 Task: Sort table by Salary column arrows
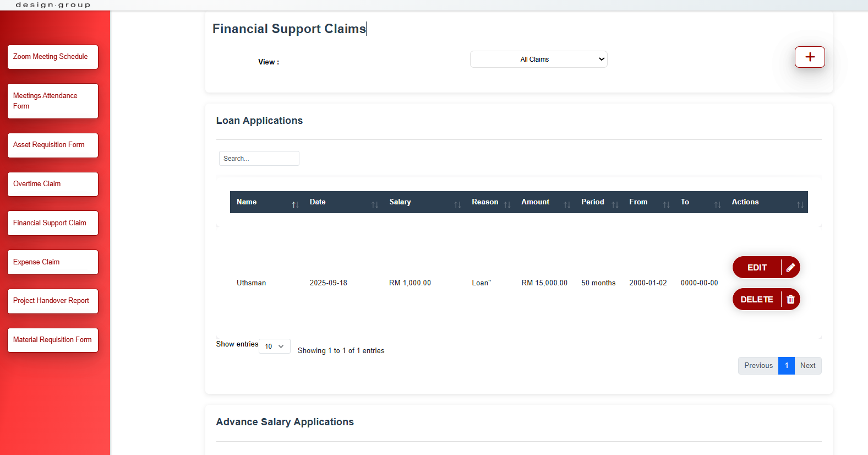(x=457, y=205)
